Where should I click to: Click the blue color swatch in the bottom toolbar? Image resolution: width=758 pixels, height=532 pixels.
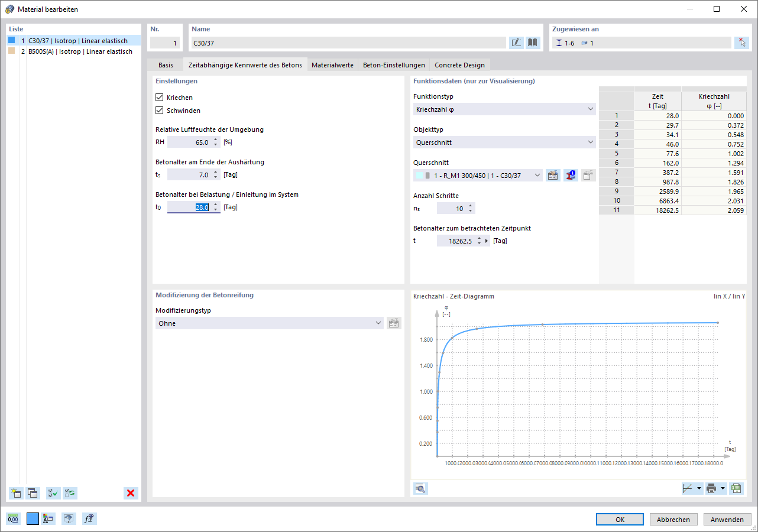click(33, 519)
